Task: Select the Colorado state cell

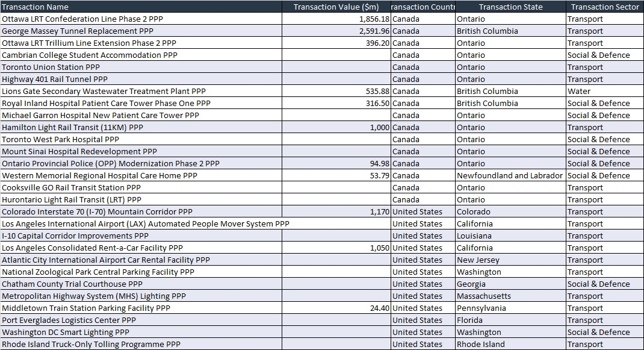Action: click(x=510, y=212)
